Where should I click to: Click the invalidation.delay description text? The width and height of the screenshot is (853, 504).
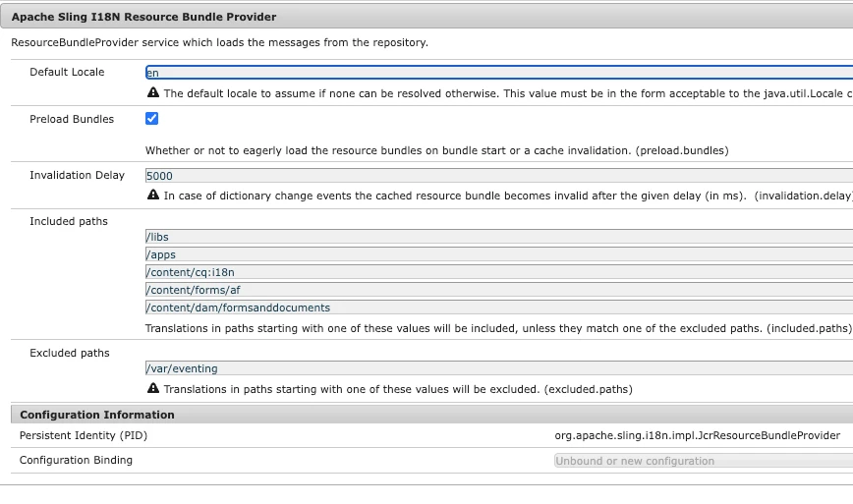pos(508,196)
